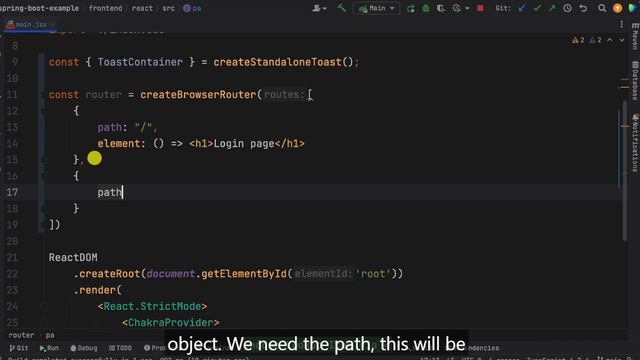The width and height of the screenshot is (640, 360).
Task: Open the editor tabs three-dot menu
Action: (x=621, y=24)
